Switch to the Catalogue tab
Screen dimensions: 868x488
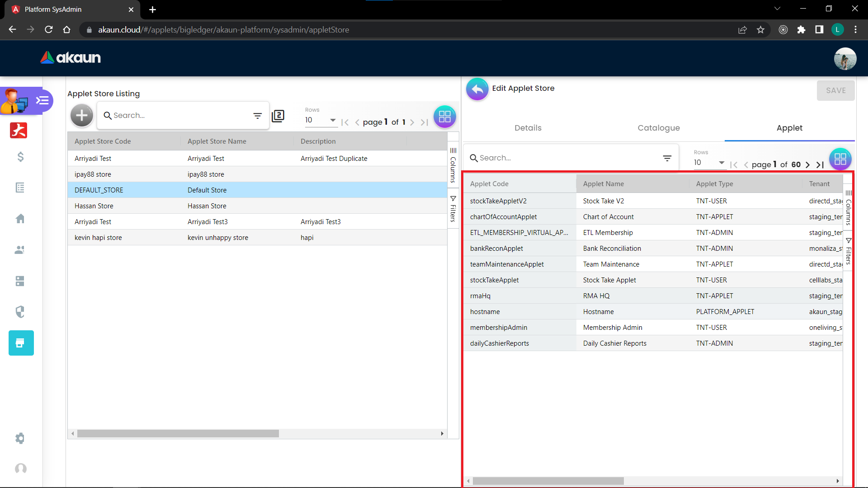click(658, 128)
